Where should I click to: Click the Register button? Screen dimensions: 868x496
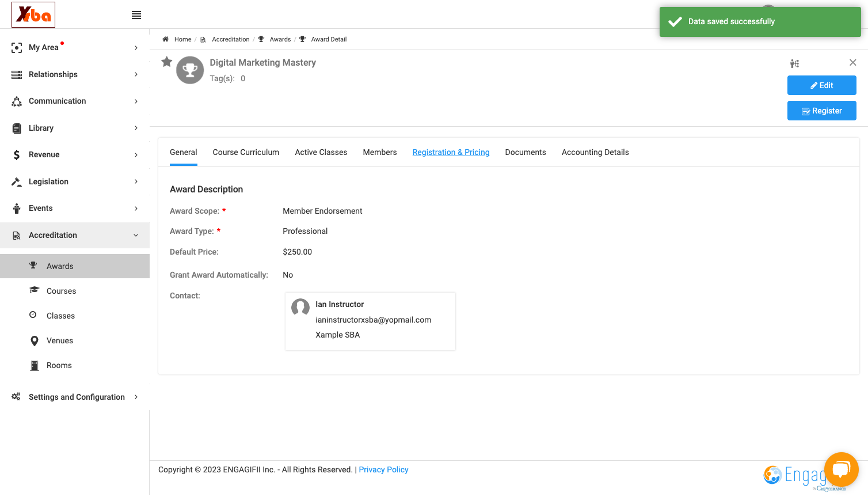pos(821,111)
